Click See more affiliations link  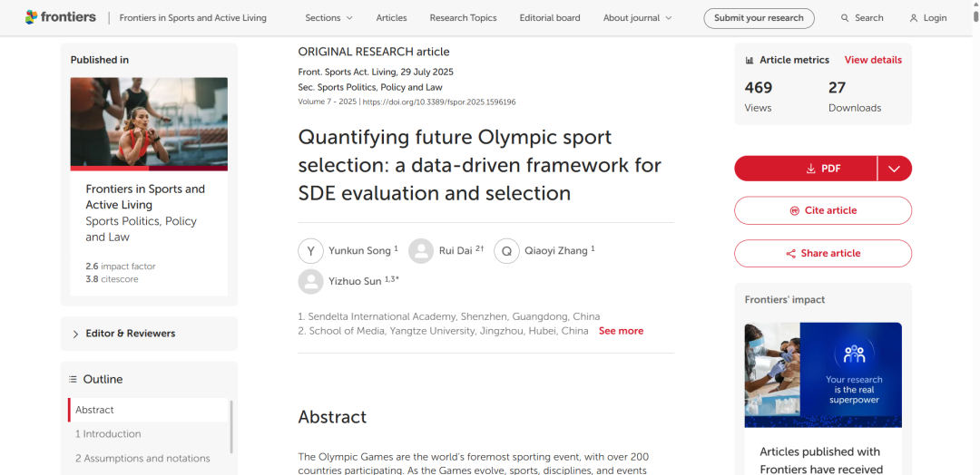point(621,331)
